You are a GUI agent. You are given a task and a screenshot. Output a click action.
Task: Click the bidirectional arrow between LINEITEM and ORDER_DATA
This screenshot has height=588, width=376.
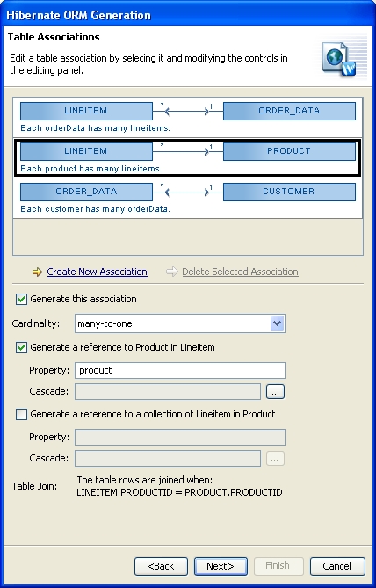[187, 111]
